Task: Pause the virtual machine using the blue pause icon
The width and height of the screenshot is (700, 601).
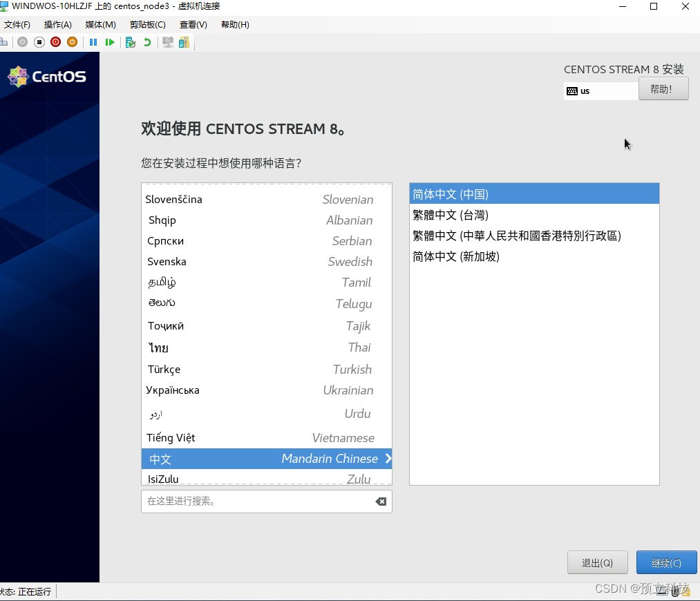Action: coord(93,42)
